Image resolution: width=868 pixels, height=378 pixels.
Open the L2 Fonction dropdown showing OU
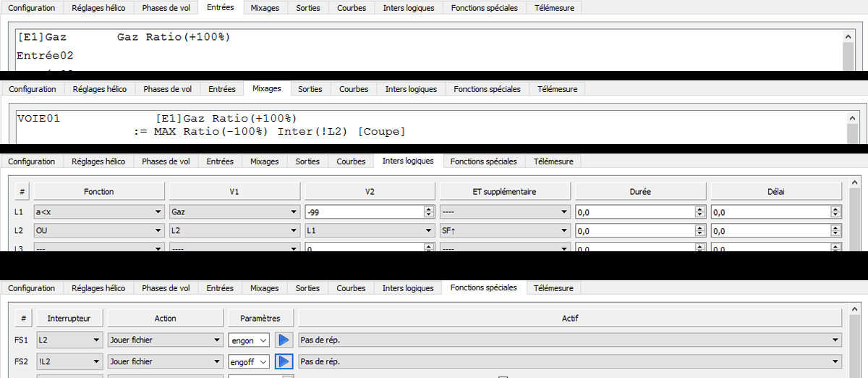98,231
